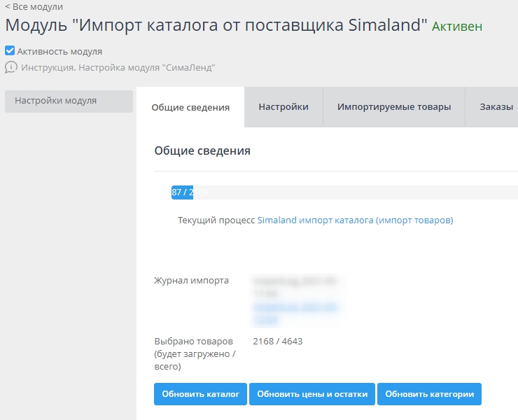This screenshot has height=420, width=518.
Task: Toggle the Активность модуля checkbox
Action: [x=10, y=51]
